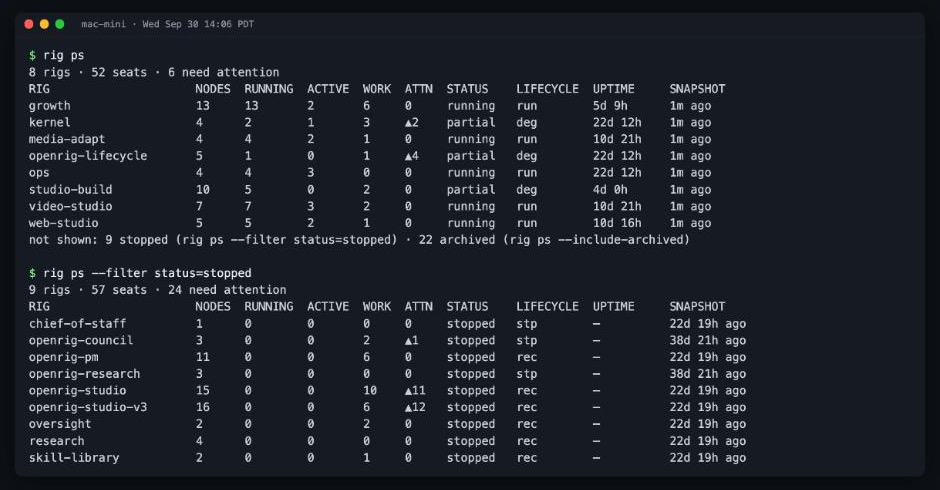This screenshot has width=940, height=490.
Task: Select the 'ops' rig name
Action: tap(39, 173)
